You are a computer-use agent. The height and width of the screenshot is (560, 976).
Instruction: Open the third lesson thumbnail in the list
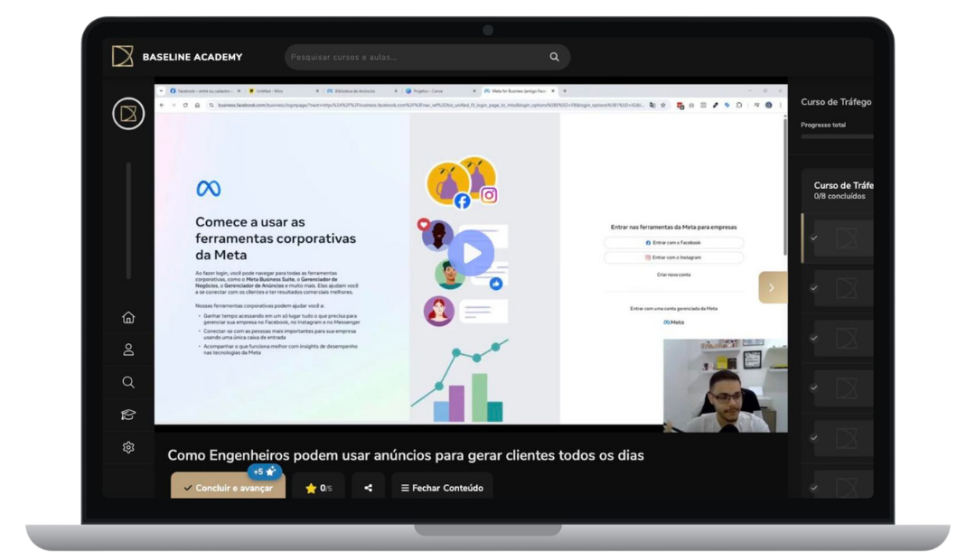point(845,339)
